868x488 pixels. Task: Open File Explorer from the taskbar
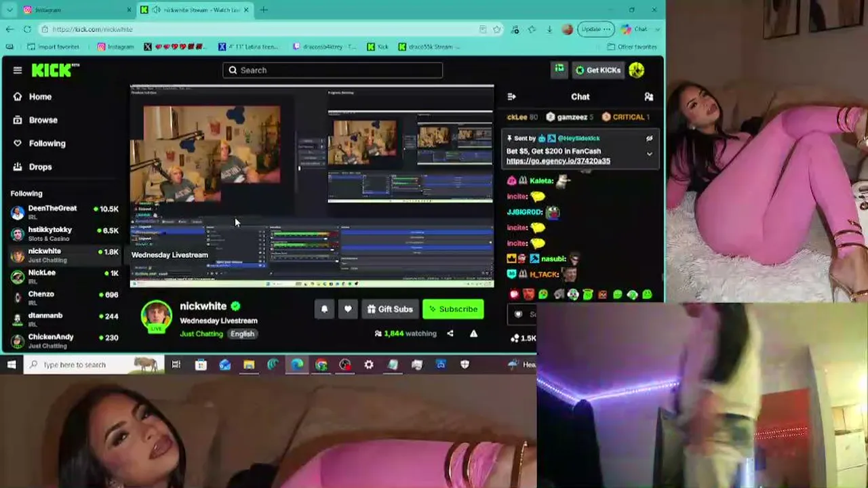coord(249,365)
